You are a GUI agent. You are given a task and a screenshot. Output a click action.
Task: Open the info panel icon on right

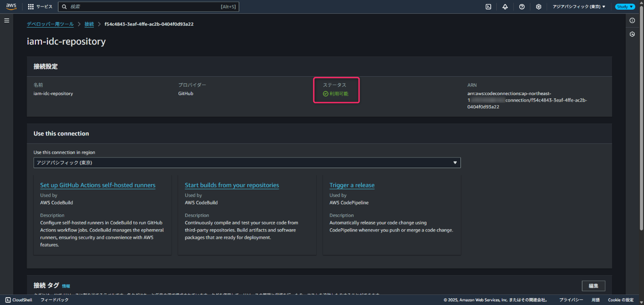(632, 21)
